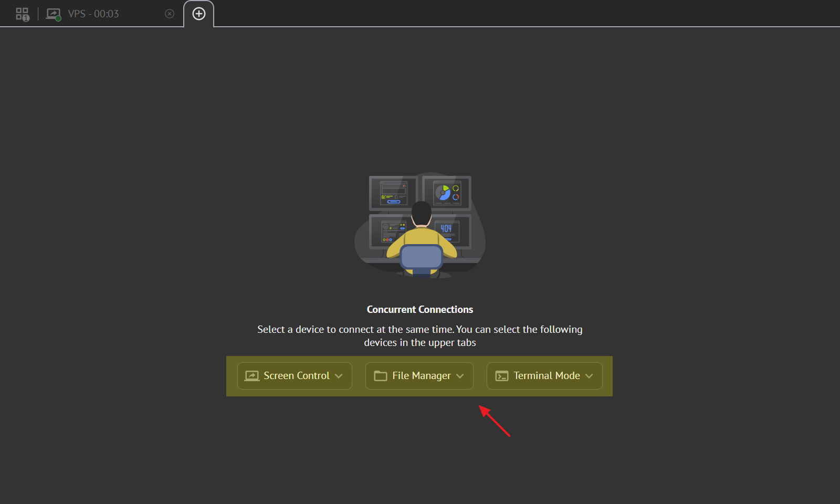Screen dimensions: 840x504
Task: Close the VPS session tab
Action: tap(170, 14)
